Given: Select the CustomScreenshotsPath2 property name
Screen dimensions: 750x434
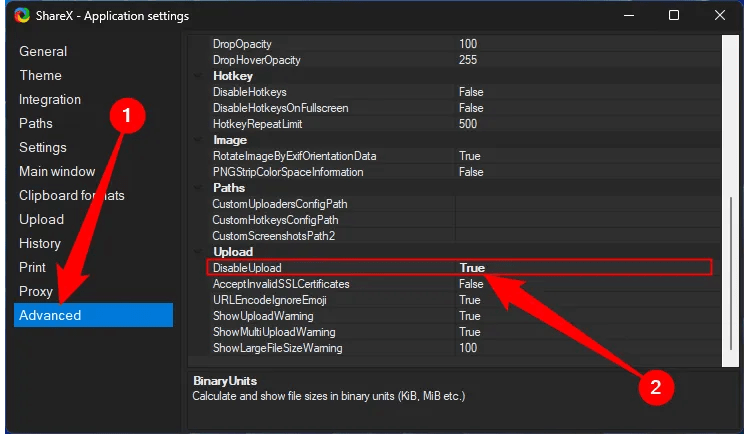Looking at the screenshot, I should tap(274, 236).
